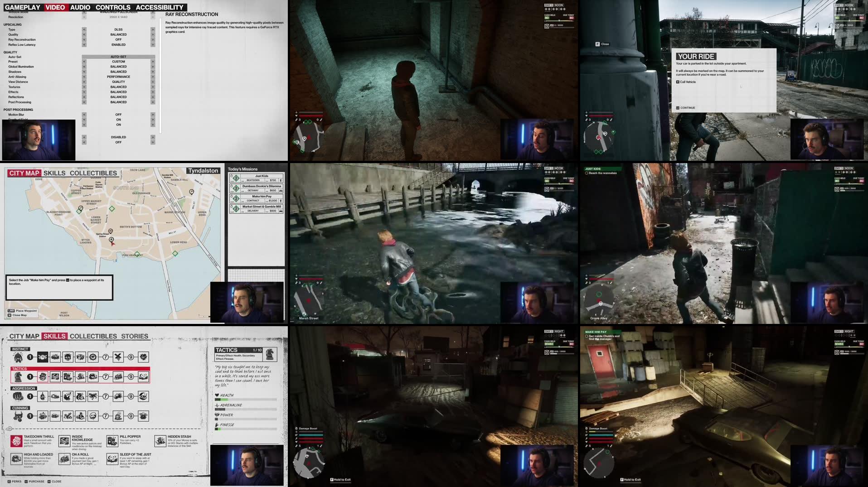Click the Close Map prompt

(x=16, y=315)
